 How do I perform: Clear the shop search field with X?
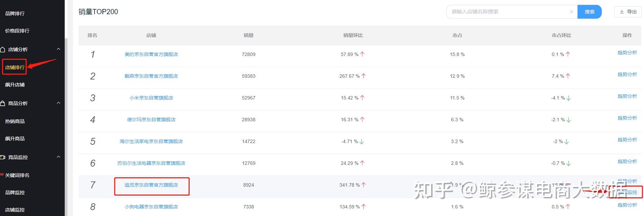pyautogui.click(x=571, y=12)
